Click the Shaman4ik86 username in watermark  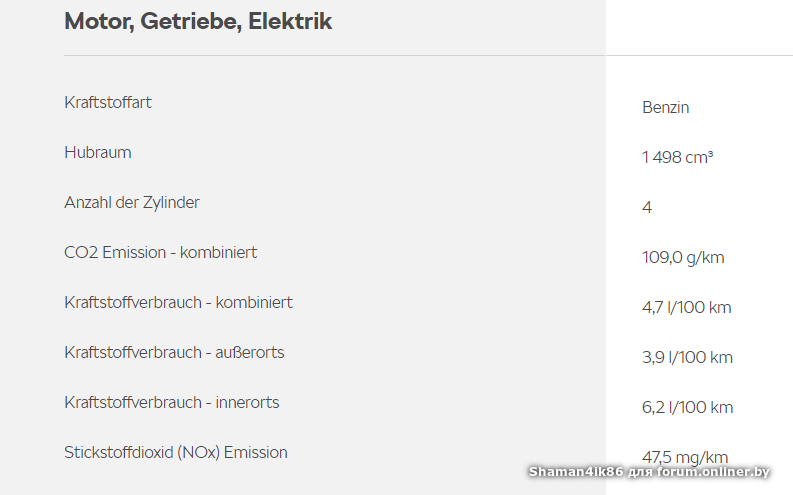pyautogui.click(x=575, y=472)
